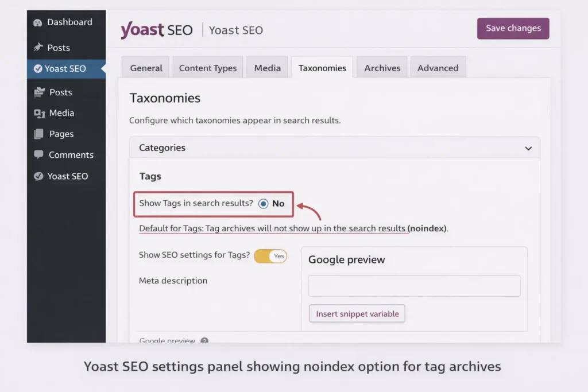Select No for Show Tags in search results

pyautogui.click(x=263, y=203)
